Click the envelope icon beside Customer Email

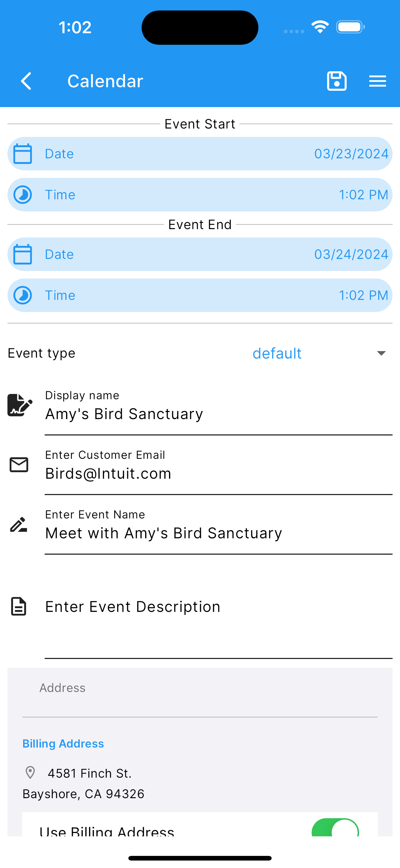tap(19, 465)
